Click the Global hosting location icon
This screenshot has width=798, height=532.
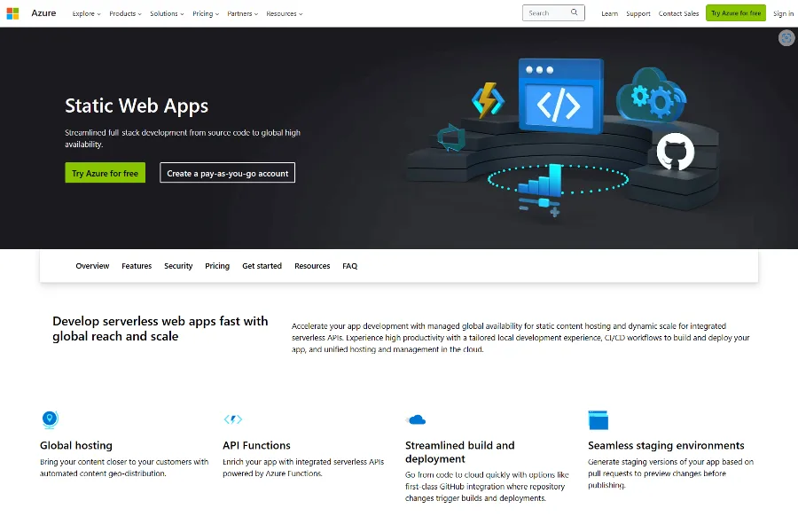[50, 419]
